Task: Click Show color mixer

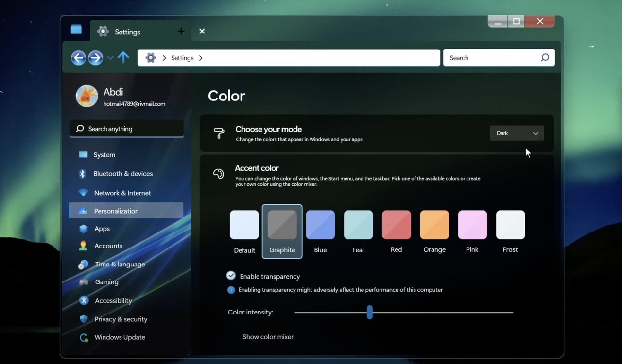Action: tap(268, 337)
